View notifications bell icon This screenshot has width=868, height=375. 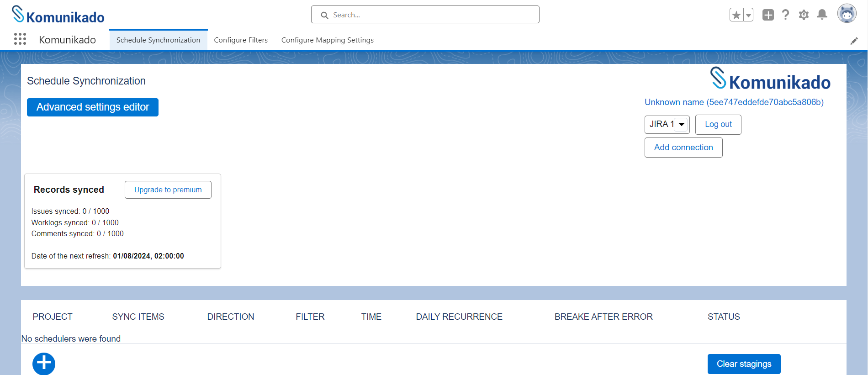coord(822,15)
